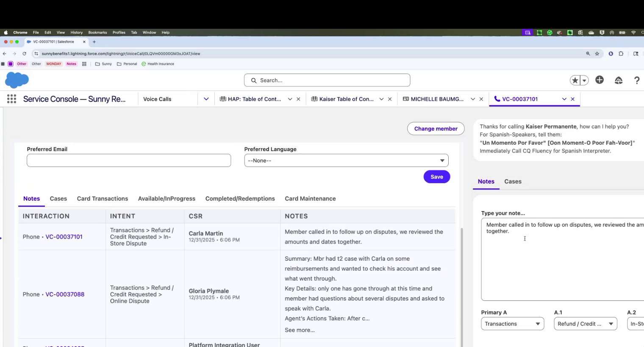The width and height of the screenshot is (644, 347).
Task: Open the App Launcher grid icon
Action: 11,99
